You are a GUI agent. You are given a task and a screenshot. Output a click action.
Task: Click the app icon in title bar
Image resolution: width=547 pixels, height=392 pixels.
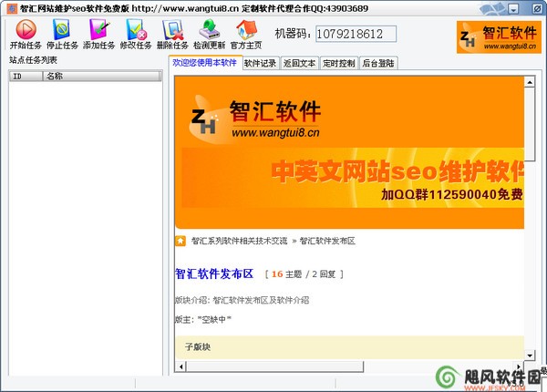point(12,8)
